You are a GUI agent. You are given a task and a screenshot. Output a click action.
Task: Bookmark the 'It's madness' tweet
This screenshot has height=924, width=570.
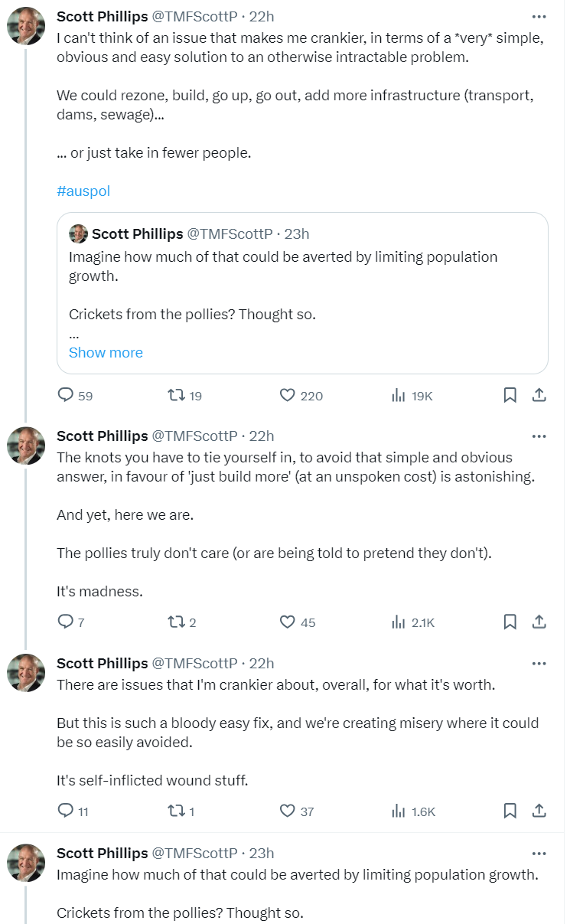[510, 622]
